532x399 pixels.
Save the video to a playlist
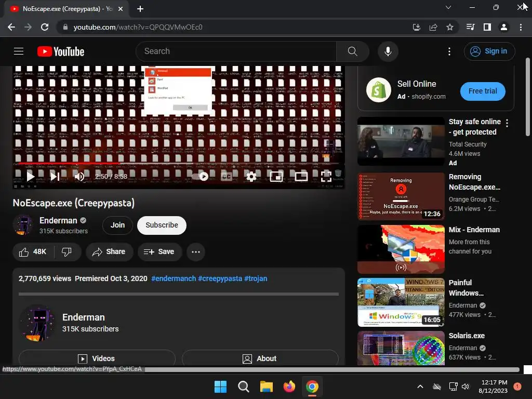tap(159, 252)
